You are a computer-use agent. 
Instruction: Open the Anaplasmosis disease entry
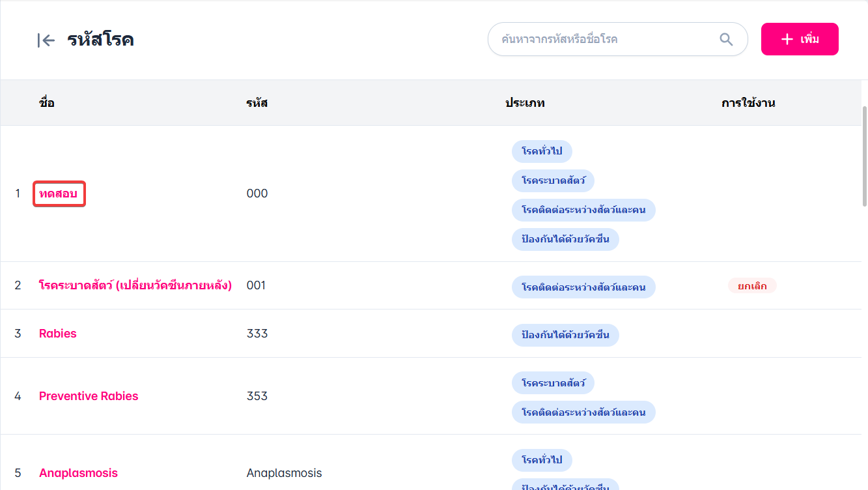[x=78, y=473]
